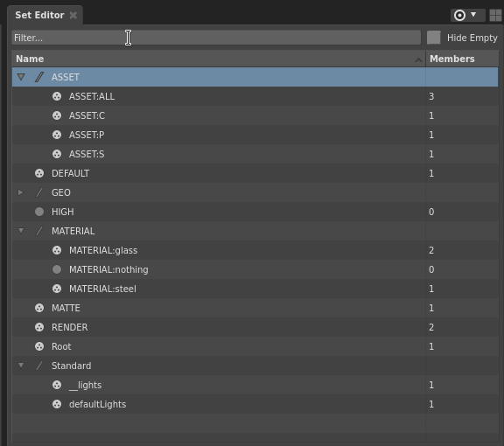Sort by the Name column header
Image resolution: width=504 pixels, height=446 pixels.
click(x=219, y=59)
